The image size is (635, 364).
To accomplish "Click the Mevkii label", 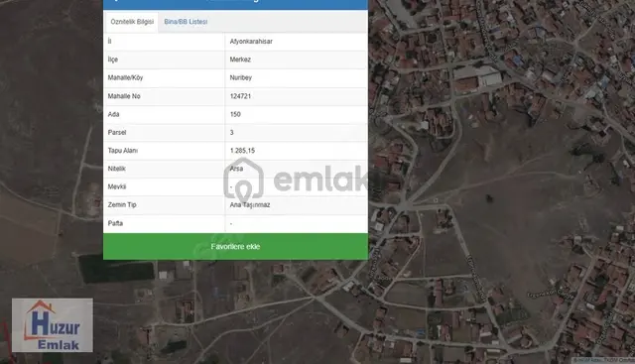I will point(117,186).
